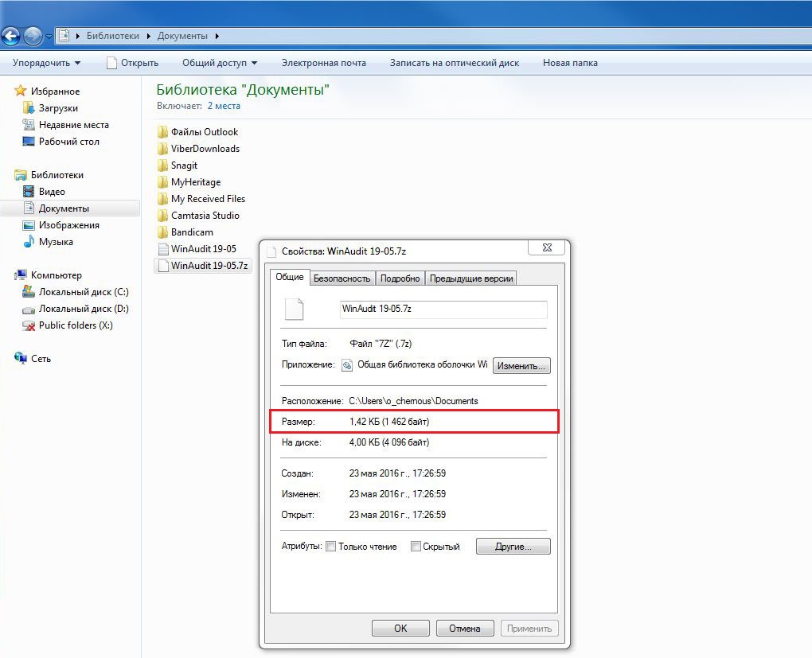The height and width of the screenshot is (658, 812).
Task: Click the Видео library icon
Action: (29, 192)
